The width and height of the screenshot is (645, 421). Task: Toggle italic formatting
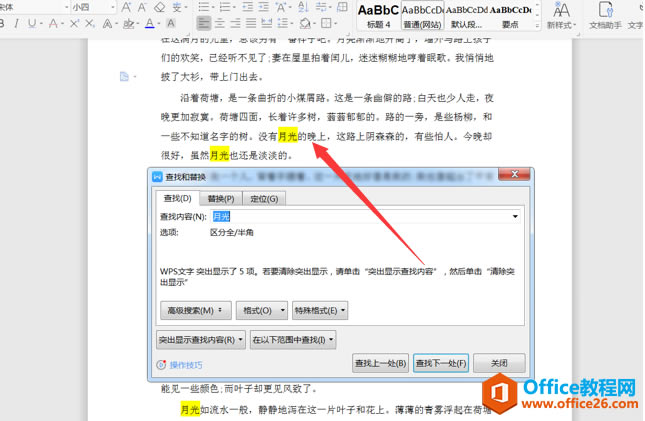coord(16,23)
